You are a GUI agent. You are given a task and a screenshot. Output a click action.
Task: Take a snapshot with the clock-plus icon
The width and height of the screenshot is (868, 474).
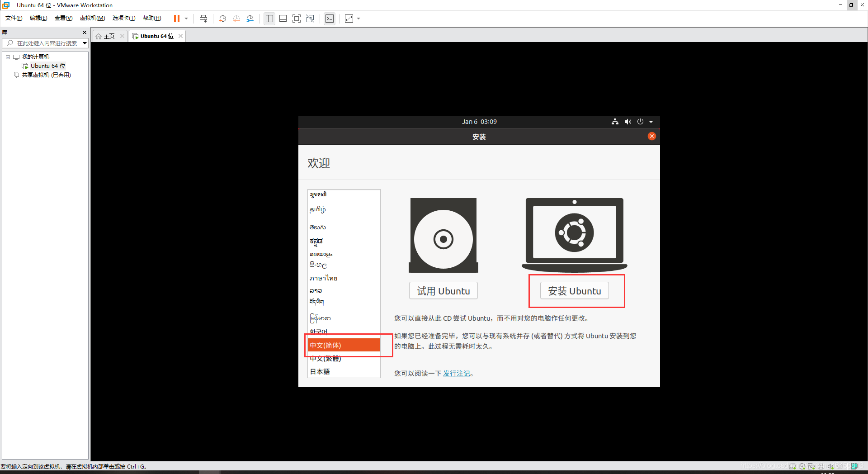point(222,19)
